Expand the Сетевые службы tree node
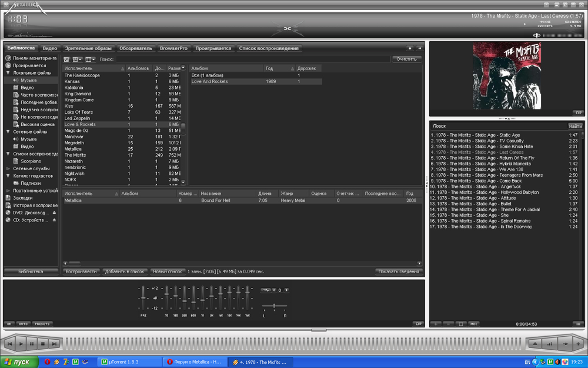The height and width of the screenshot is (368, 588). click(x=8, y=168)
